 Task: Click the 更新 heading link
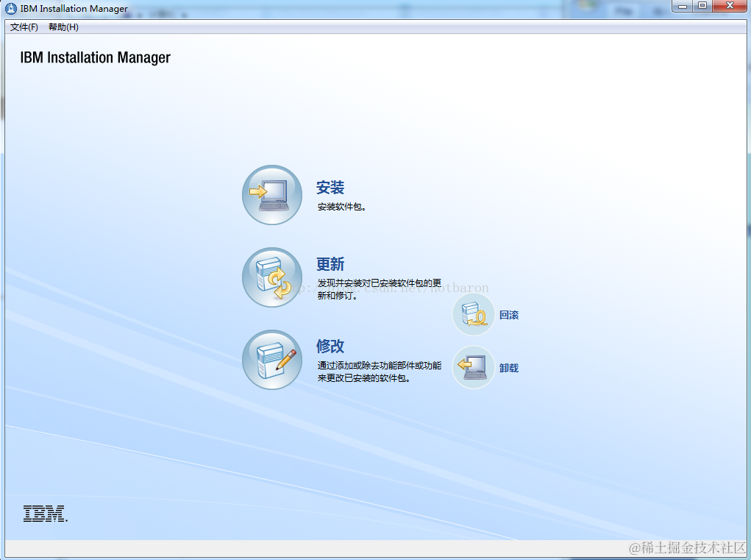click(x=330, y=264)
